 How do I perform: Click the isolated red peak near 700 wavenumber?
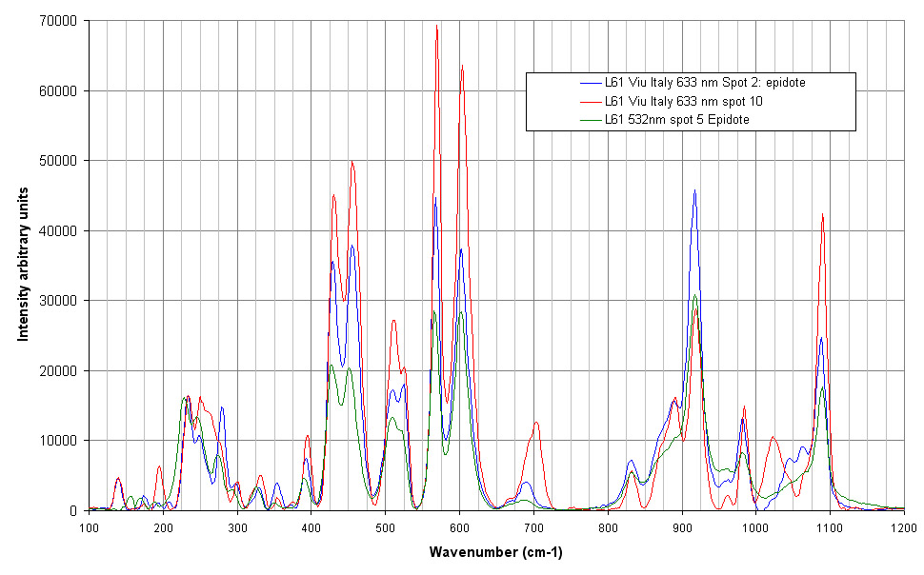[537, 423]
